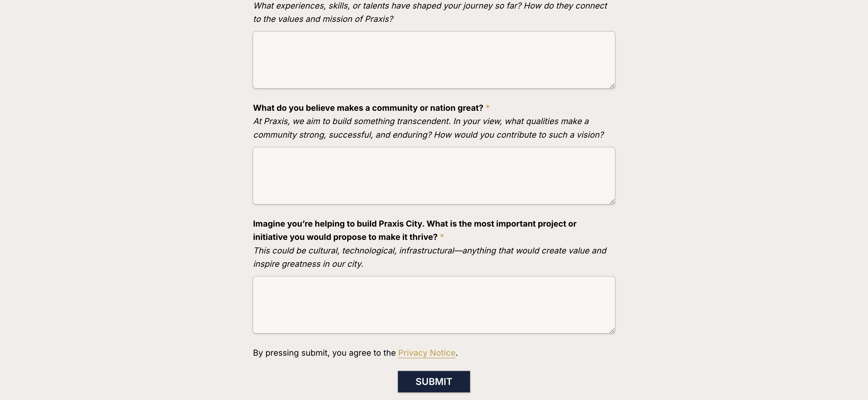Click helper text "At Praxis, we aim to build"
The image size is (868, 400).
coord(420,121)
